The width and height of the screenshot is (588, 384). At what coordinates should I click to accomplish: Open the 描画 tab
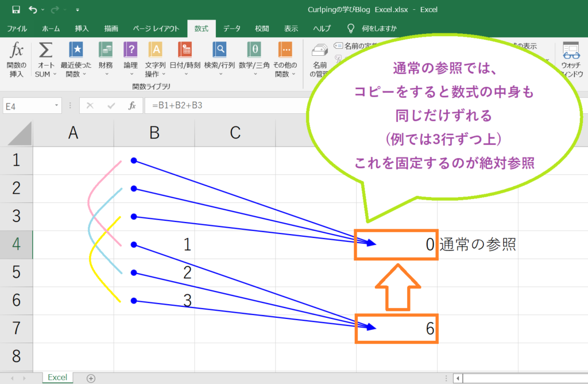pos(111,29)
